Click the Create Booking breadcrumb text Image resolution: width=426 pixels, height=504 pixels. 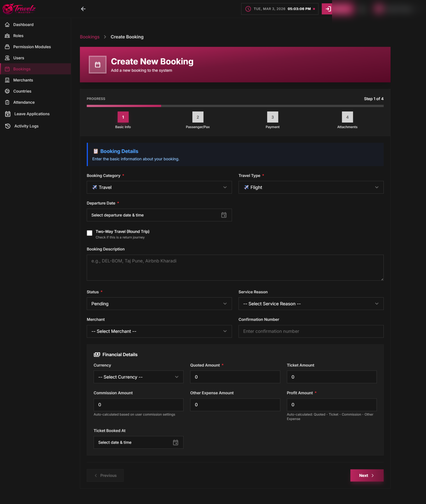point(127,37)
